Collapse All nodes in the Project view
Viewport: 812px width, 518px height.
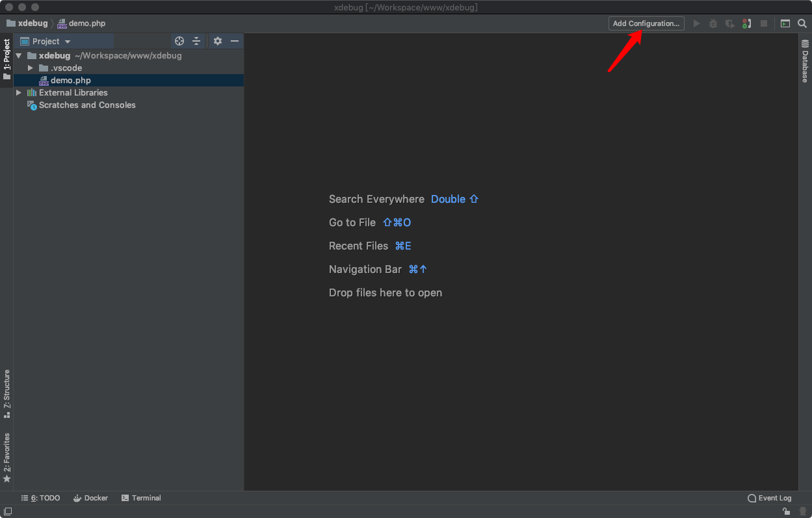click(x=196, y=41)
